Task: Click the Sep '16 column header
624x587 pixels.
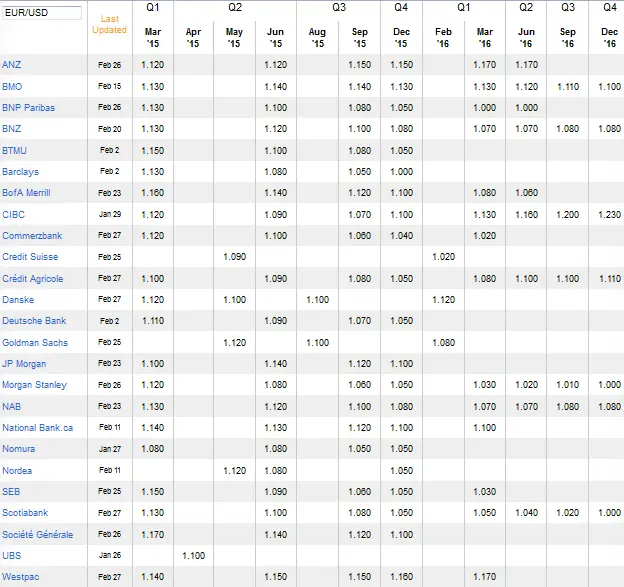Action: (x=568, y=37)
